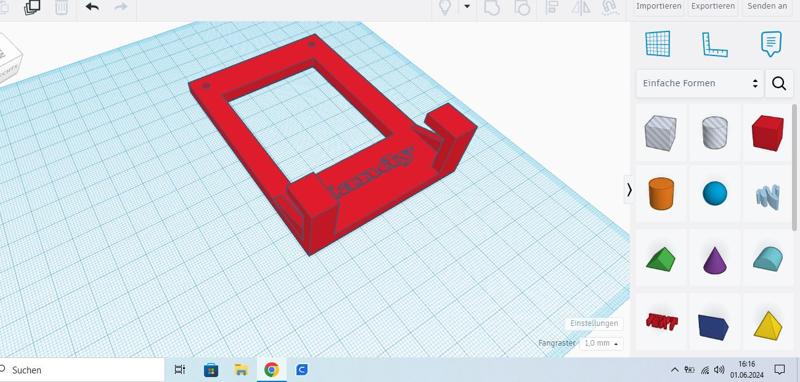The width and height of the screenshot is (800, 382).
Task: Click the Ungroup shapes icon
Action: [522, 7]
